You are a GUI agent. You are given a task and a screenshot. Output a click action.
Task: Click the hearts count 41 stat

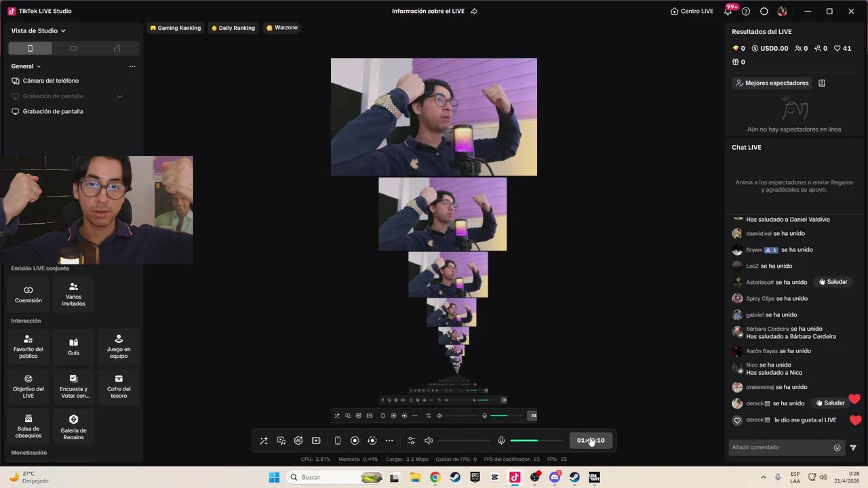coord(842,48)
